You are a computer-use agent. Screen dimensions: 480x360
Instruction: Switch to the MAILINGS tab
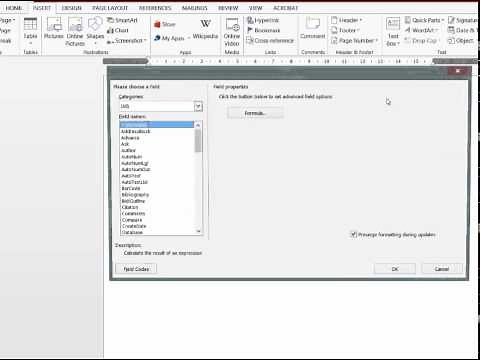(195, 8)
